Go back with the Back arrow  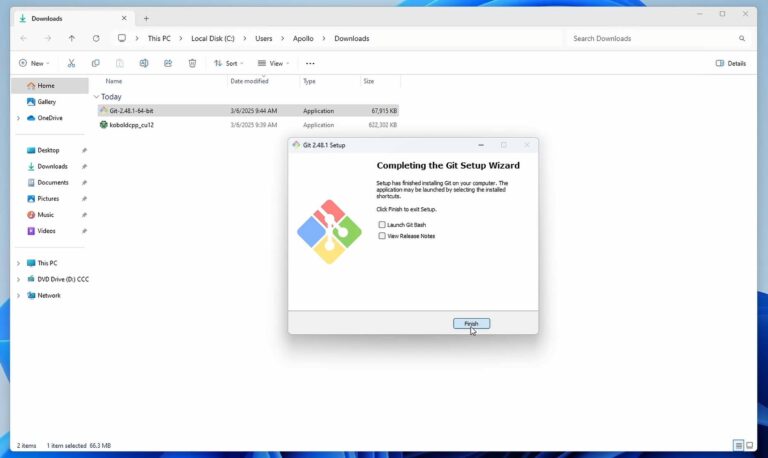click(x=24, y=38)
